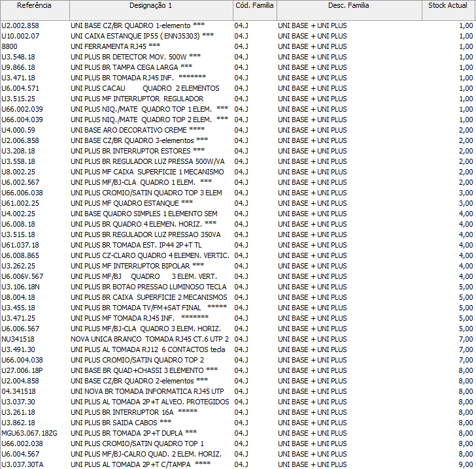The image size is (476, 469).
Task: Select reference U6.008.18
Action: [18, 225]
